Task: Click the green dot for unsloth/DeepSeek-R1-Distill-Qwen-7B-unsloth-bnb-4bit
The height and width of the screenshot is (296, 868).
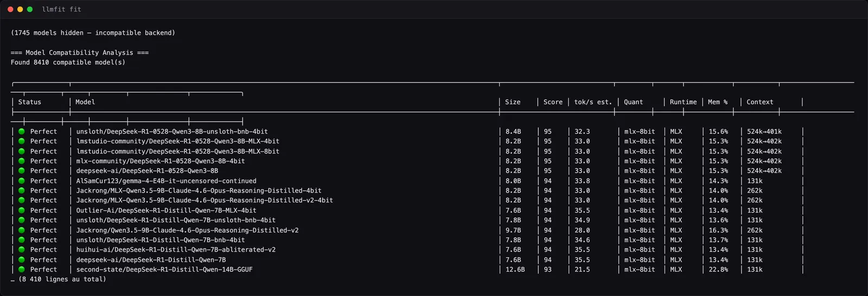Action: (x=22, y=220)
